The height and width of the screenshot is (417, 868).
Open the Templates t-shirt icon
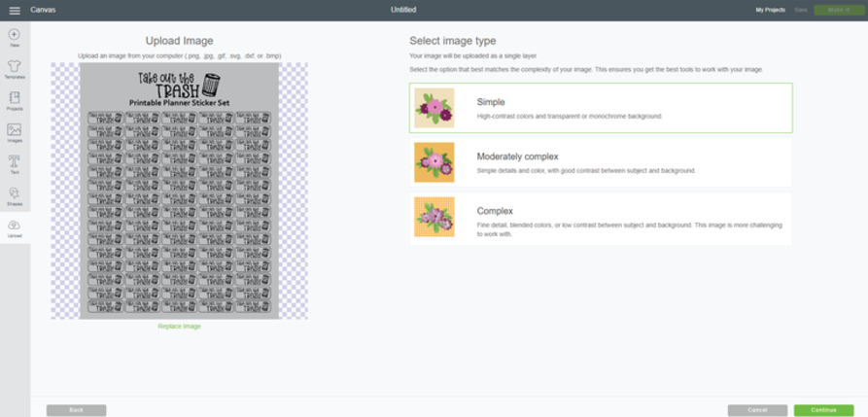click(15, 66)
